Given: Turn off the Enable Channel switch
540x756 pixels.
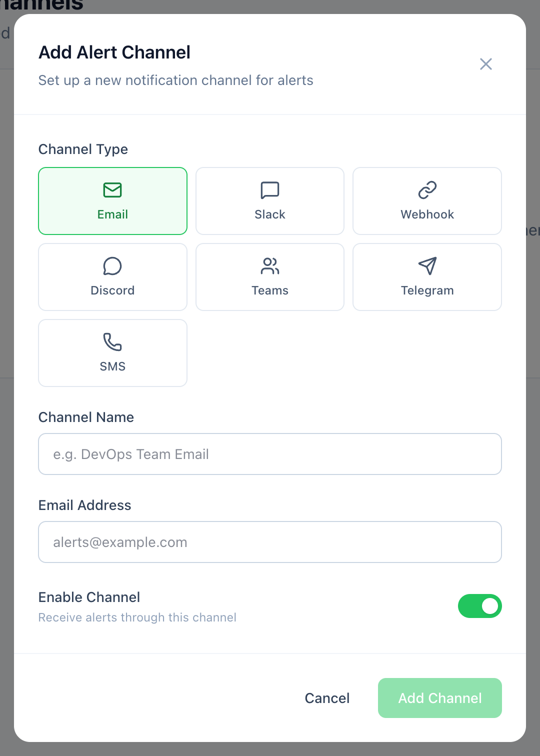Looking at the screenshot, I should (480, 606).
